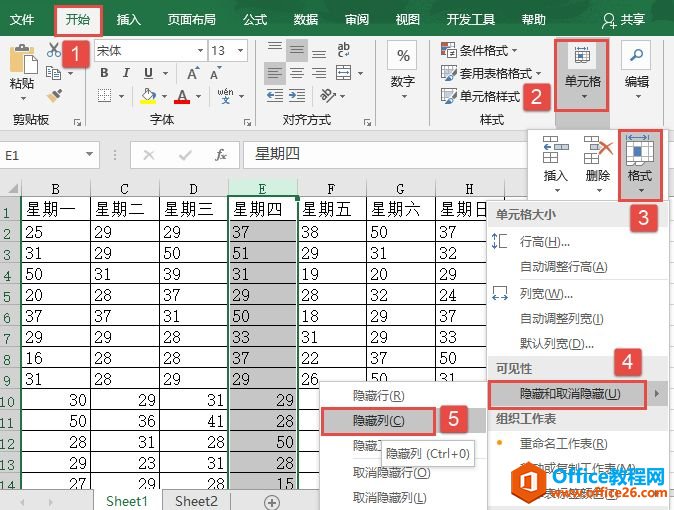Choose Column Width menu entry
This screenshot has width=674, height=510.
click(578, 294)
